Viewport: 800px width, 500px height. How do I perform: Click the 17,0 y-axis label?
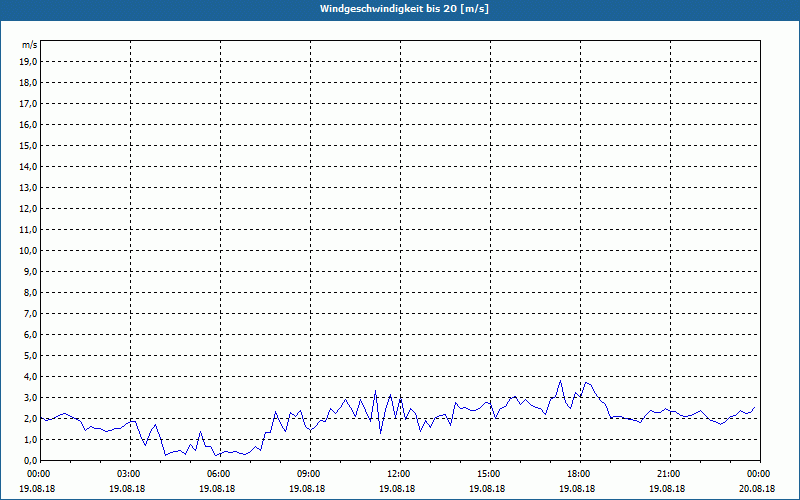pos(28,104)
